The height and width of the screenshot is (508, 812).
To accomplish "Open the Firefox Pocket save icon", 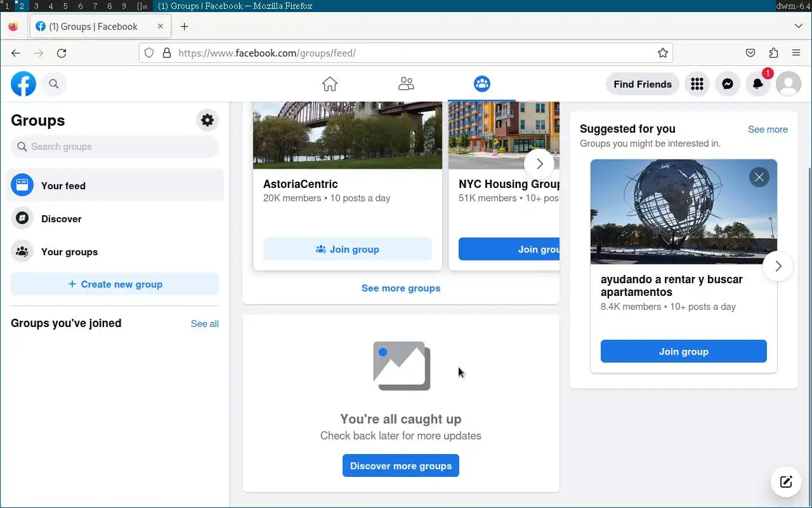I will tap(750, 53).
